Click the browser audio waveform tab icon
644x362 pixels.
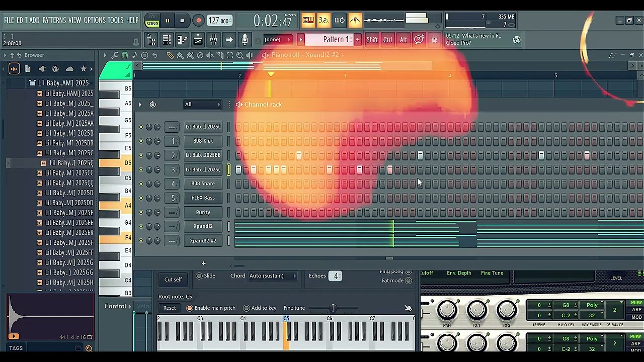(14, 69)
